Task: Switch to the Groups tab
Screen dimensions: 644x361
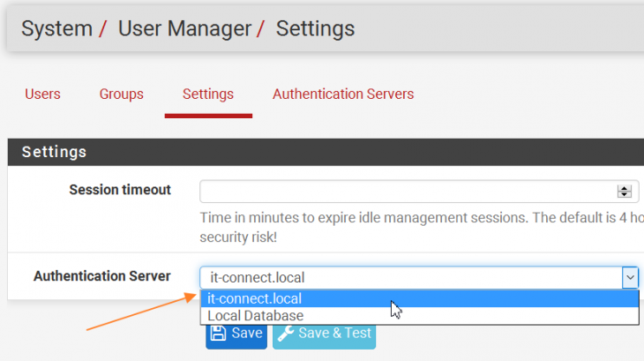Action: pyautogui.click(x=121, y=94)
